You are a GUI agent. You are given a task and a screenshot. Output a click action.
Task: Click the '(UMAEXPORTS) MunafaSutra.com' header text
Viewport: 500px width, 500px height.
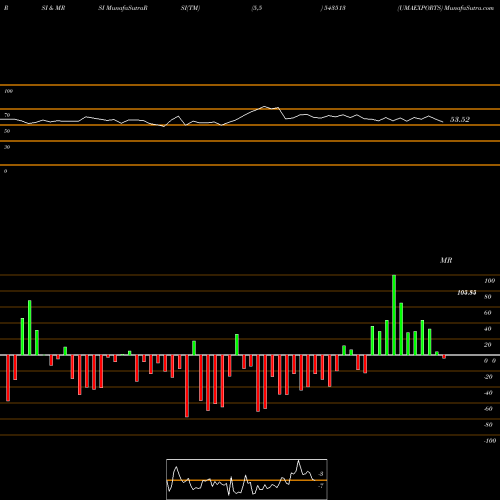point(445,8)
